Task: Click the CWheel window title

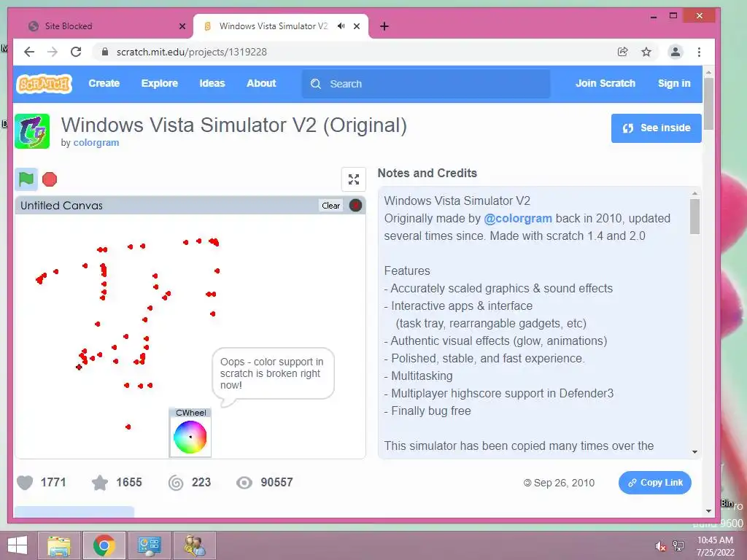Action: [190, 413]
